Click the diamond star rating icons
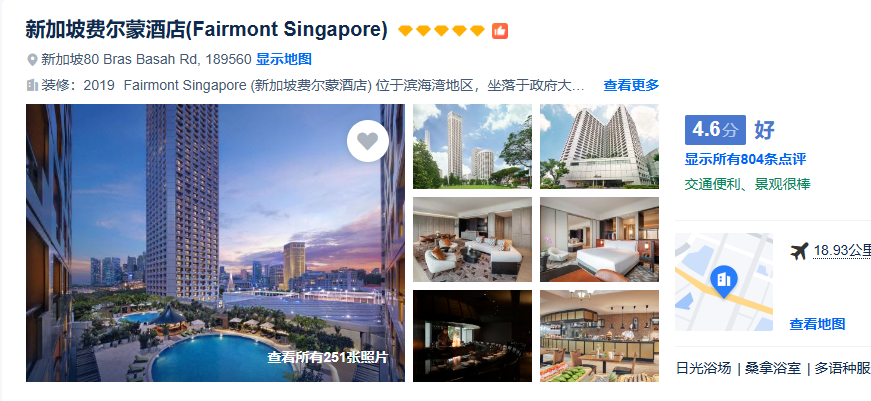 coord(442,31)
